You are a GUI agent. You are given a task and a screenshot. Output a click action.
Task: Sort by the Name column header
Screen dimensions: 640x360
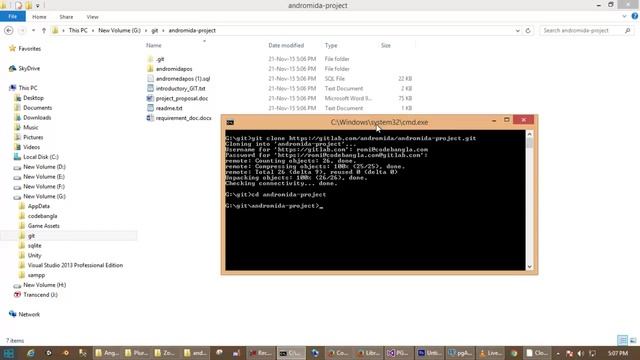pyautogui.click(x=153, y=46)
